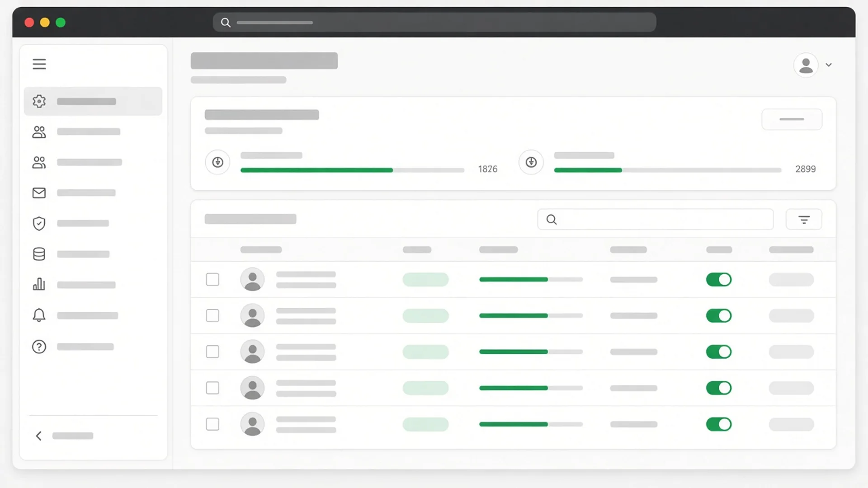Click the back chevron at the sidebar bottom
Image resolution: width=868 pixels, height=488 pixels.
(x=39, y=436)
